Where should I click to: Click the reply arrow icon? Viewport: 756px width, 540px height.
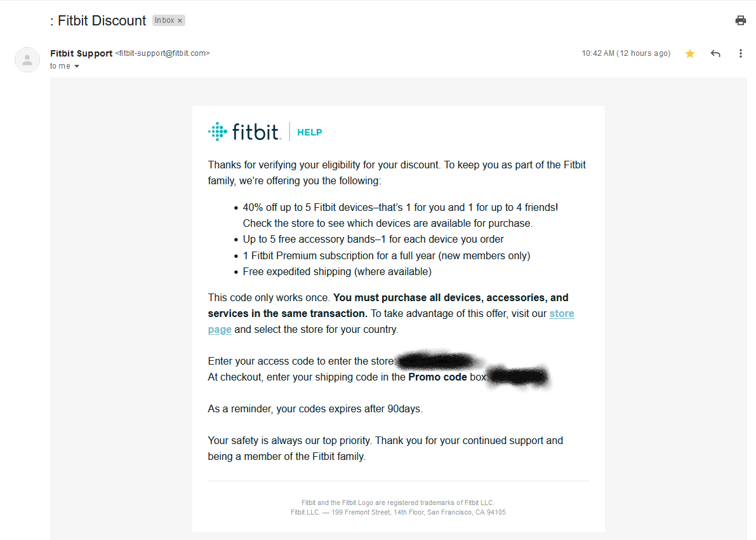click(715, 53)
